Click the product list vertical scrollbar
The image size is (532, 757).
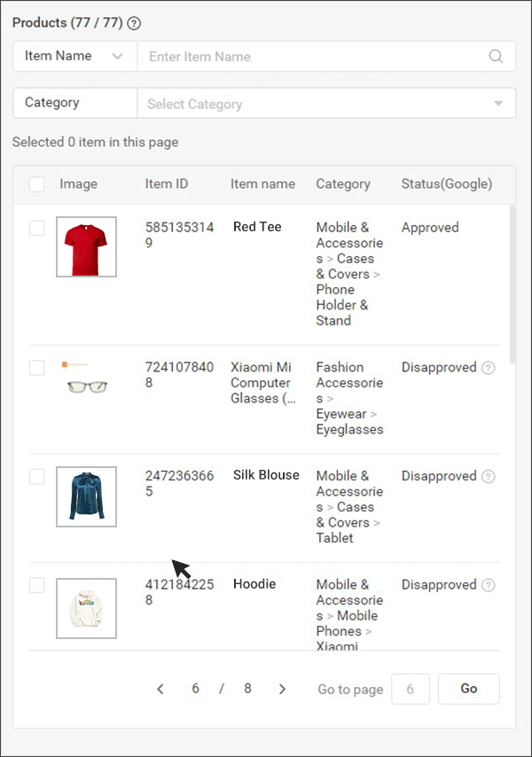point(512,284)
